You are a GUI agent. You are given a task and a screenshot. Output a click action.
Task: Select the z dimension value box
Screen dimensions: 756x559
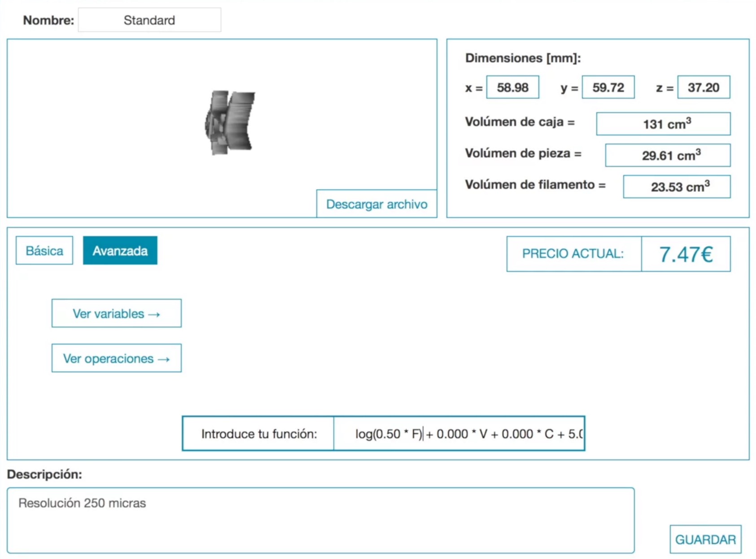(x=703, y=87)
